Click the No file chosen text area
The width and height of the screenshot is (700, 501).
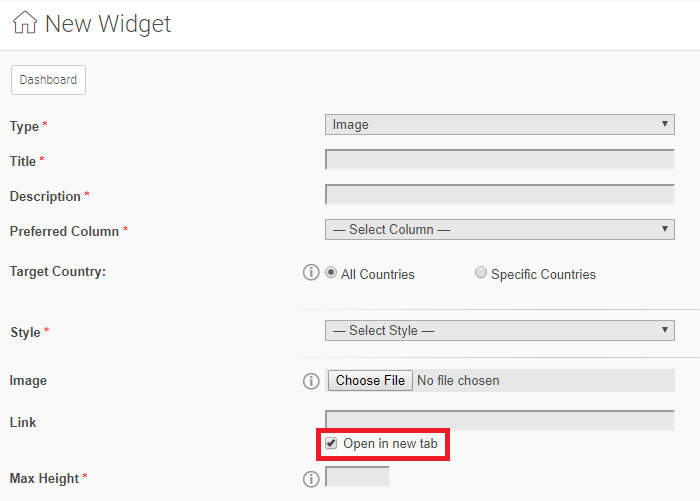tap(458, 380)
